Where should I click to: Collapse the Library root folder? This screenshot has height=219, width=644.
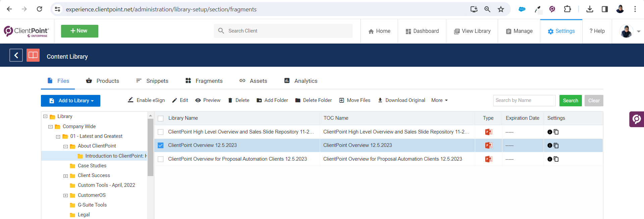pyautogui.click(x=45, y=116)
